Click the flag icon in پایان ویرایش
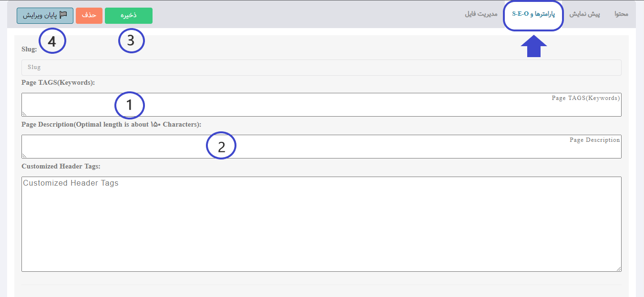644x297 pixels. 63,15
